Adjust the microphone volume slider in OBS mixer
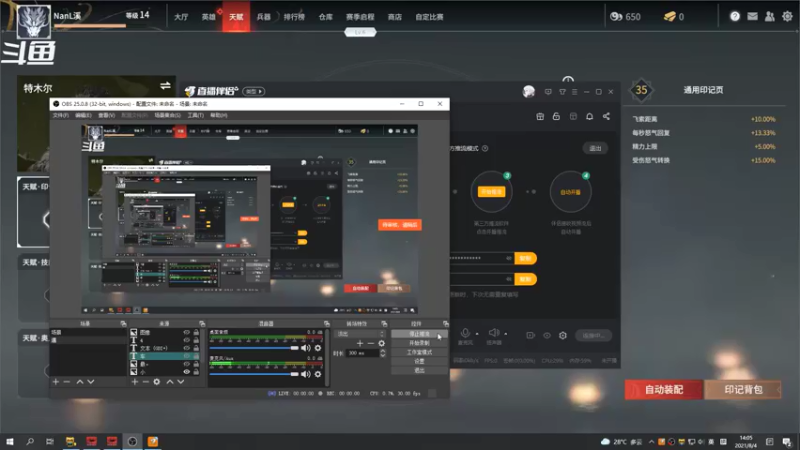800x450 pixels. pos(254,374)
